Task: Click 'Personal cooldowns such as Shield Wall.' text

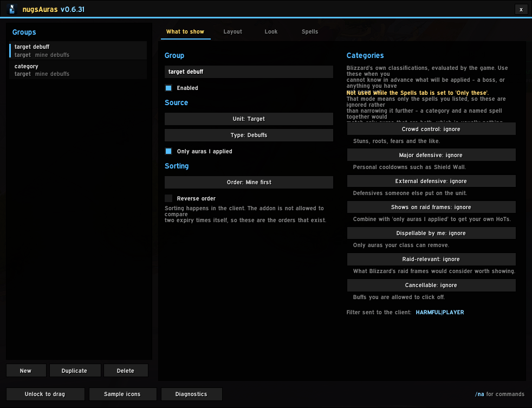Action: click(x=410, y=167)
